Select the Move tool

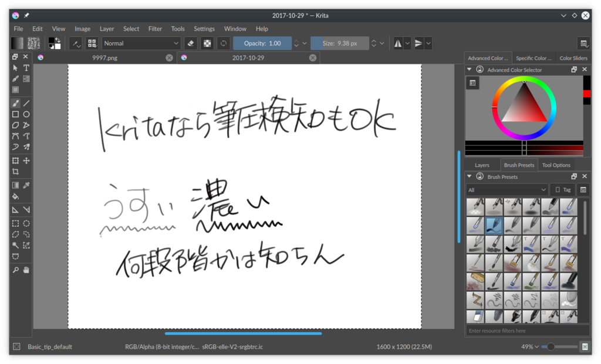pos(26,161)
